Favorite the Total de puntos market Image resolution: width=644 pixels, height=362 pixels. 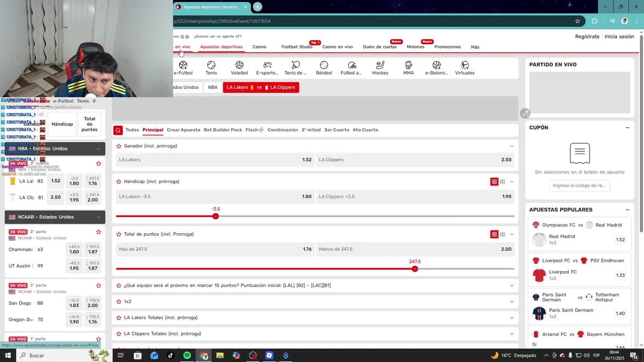(119, 234)
